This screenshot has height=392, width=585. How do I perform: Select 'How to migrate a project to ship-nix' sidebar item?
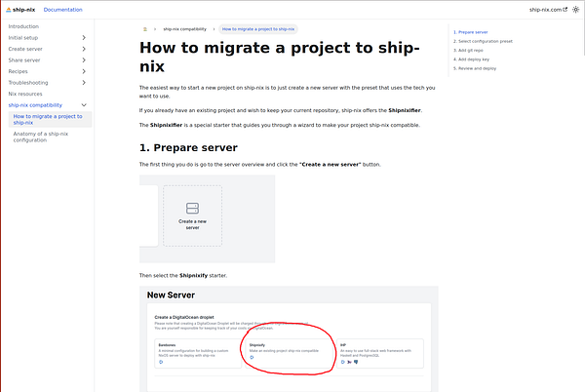pos(50,119)
